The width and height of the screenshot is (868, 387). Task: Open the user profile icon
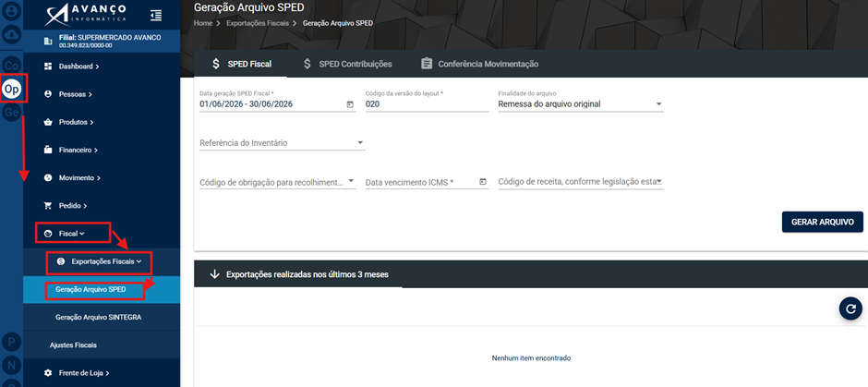coord(12,10)
